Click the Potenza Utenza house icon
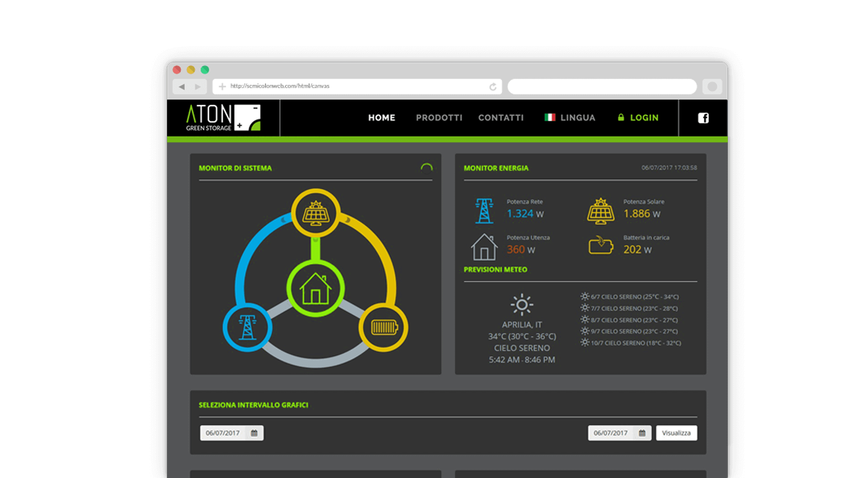Screen dimensions: 868x478 (x=484, y=247)
